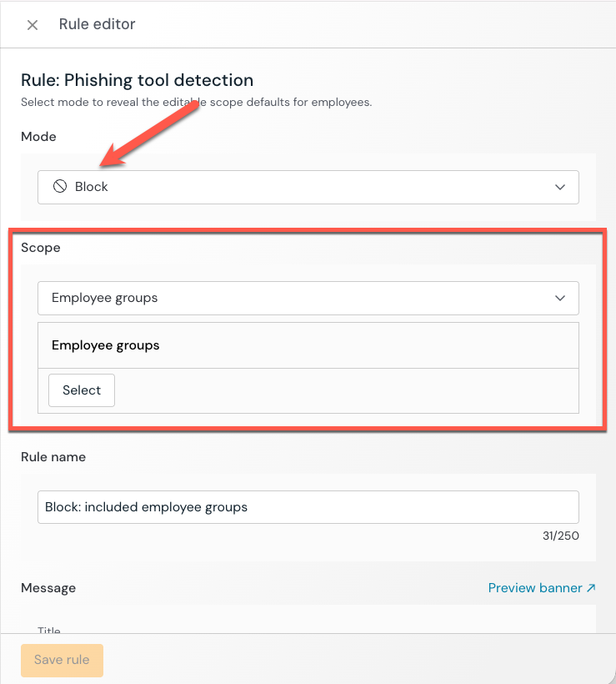Click inside the Rule name text field
Screen dimensions: 616x684
click(x=308, y=506)
